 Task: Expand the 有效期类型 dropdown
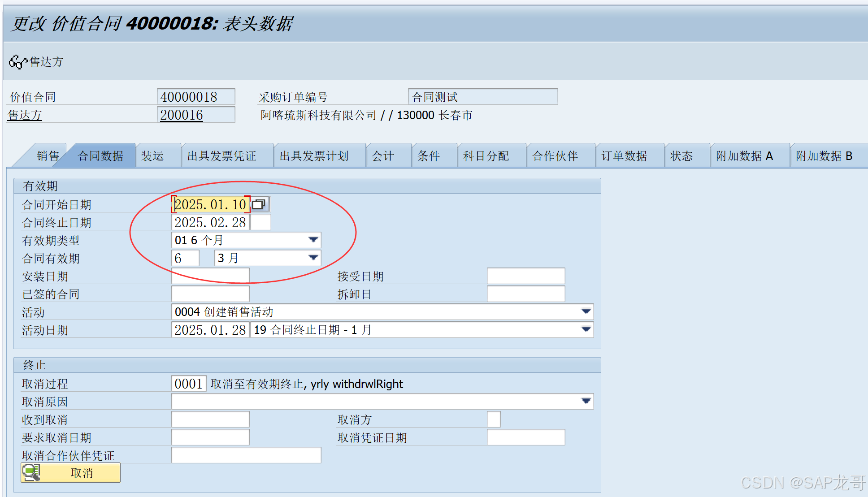click(x=313, y=240)
